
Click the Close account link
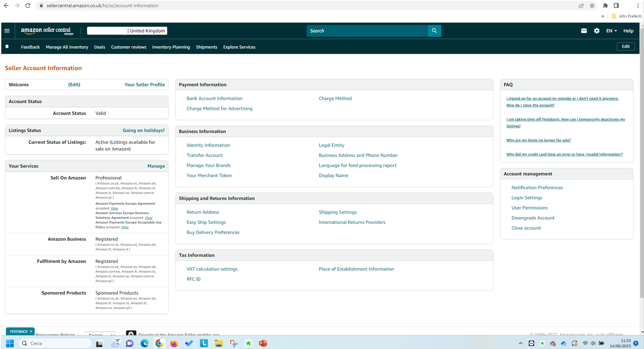coord(526,228)
